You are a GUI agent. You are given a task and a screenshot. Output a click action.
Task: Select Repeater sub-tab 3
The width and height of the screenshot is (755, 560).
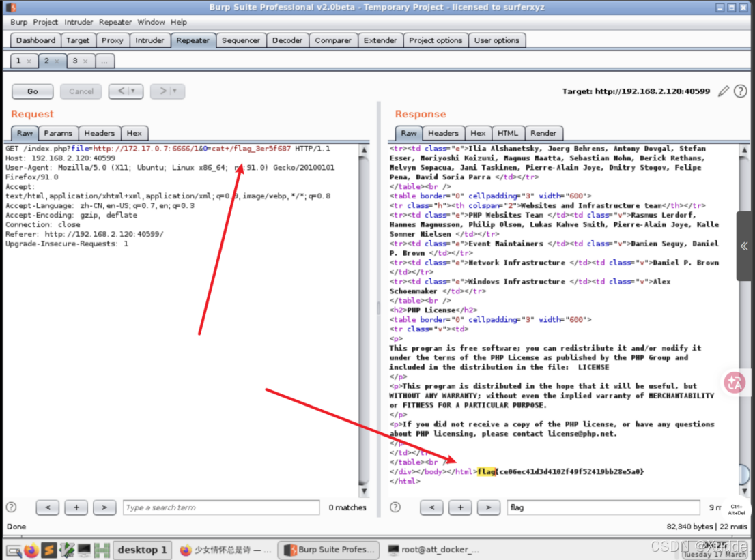point(74,61)
